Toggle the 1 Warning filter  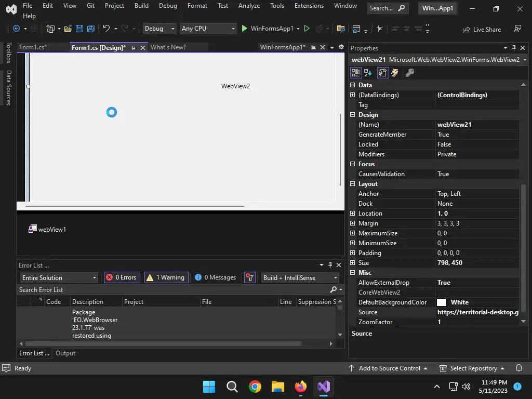[x=166, y=277]
